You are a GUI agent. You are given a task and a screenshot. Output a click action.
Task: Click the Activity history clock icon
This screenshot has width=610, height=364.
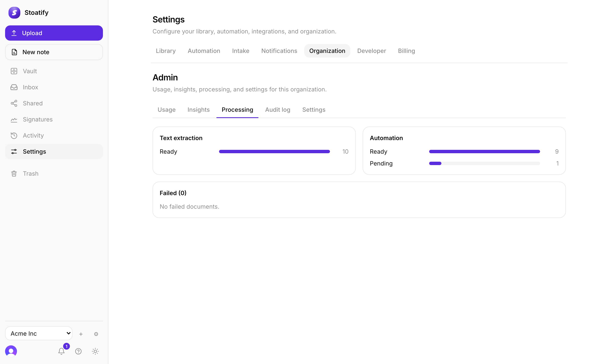pyautogui.click(x=14, y=135)
